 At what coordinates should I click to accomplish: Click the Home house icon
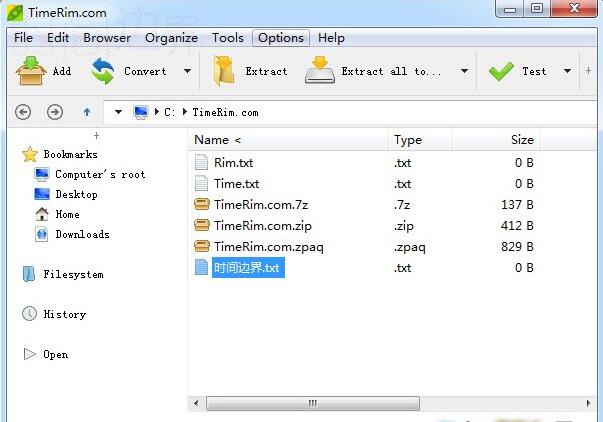[42, 214]
